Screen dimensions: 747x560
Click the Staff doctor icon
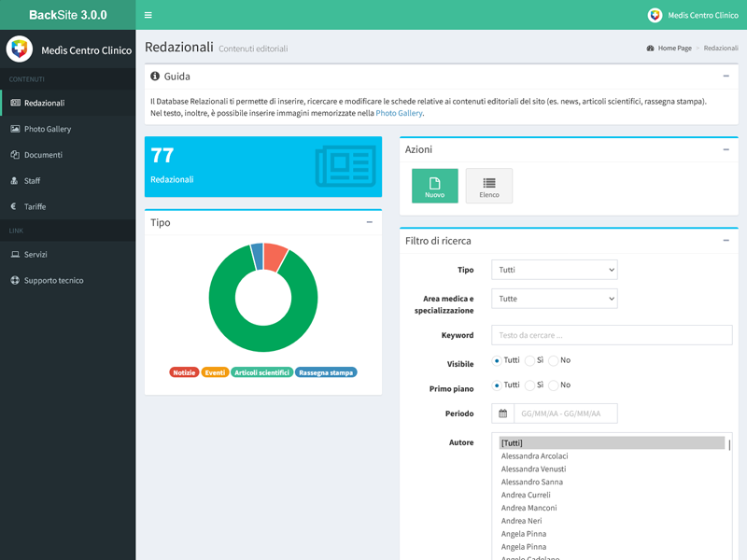(x=14, y=180)
